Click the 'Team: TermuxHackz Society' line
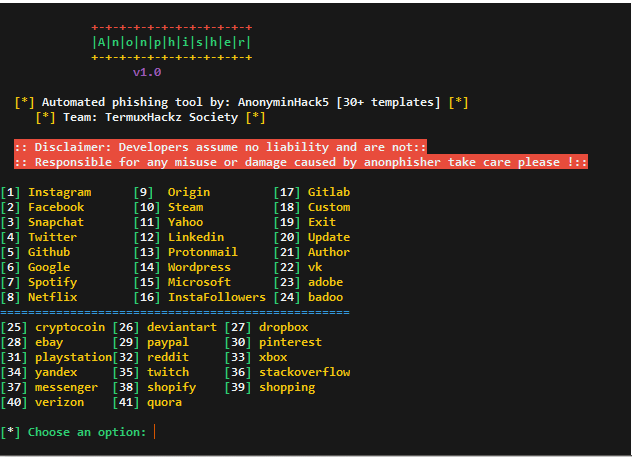 [150, 118]
